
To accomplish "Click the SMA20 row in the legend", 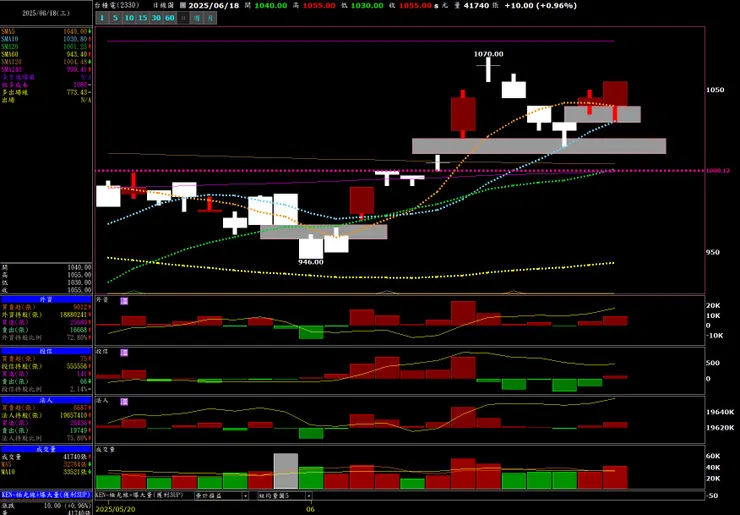I will (46, 47).
